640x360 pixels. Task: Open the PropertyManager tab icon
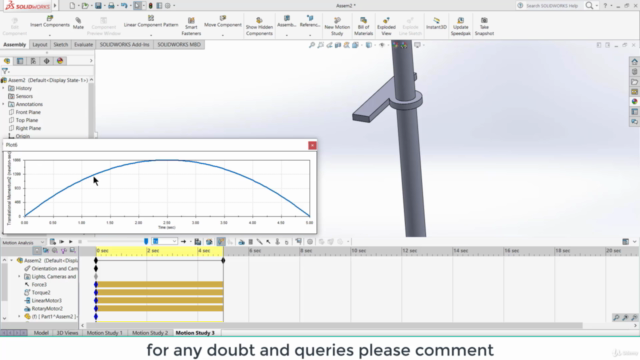click(20, 61)
